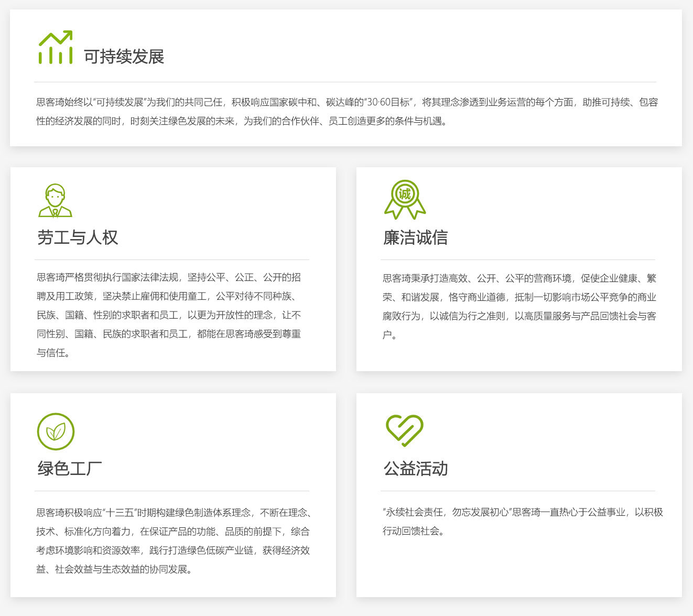Click the divider line below 廉洁诚信
The image size is (693, 616).
tap(518, 260)
